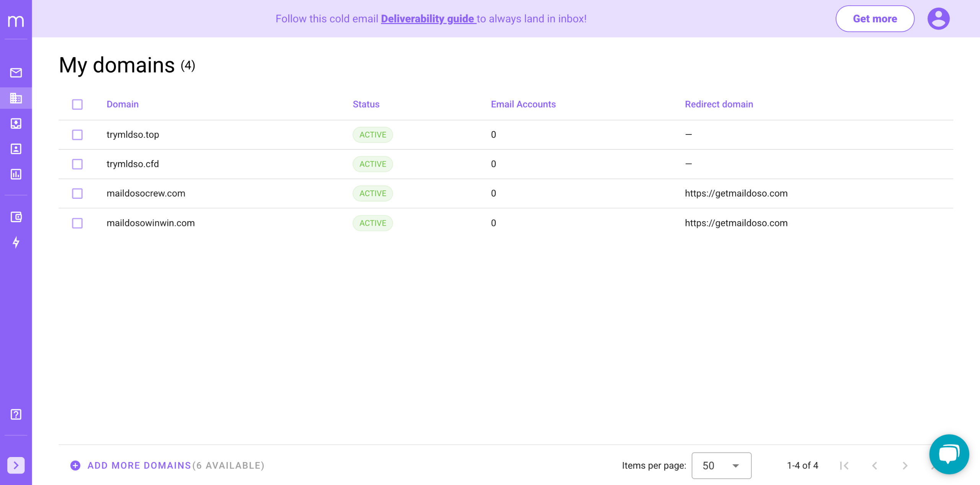The image size is (980, 485).
Task: Click the lightning bolt icon in sidebar
Action: point(16,242)
